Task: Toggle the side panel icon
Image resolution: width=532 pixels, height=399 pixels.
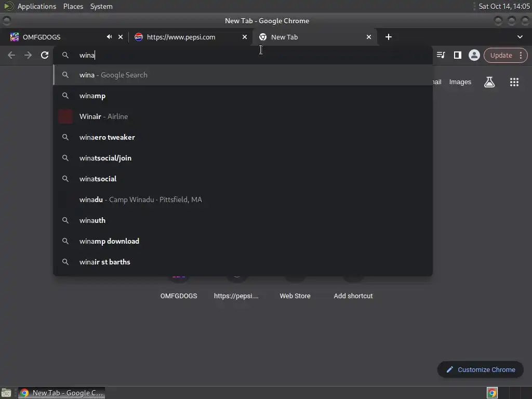Action: click(457, 55)
